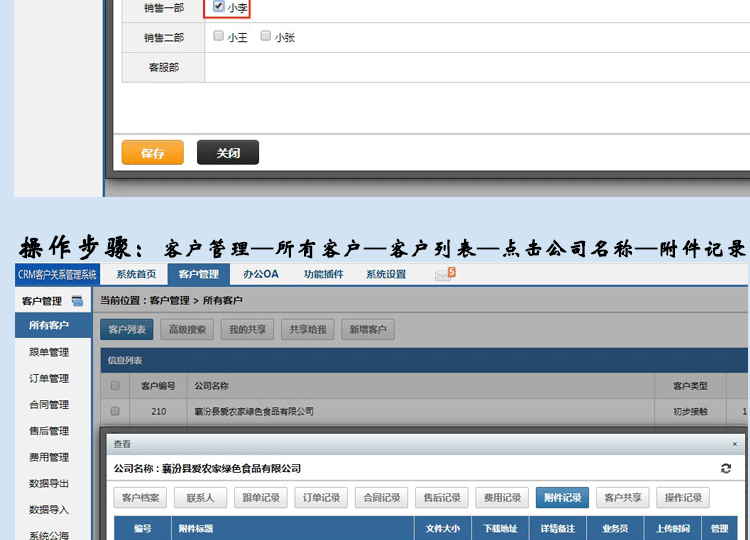The height and width of the screenshot is (540, 750).
Task: Switch to the 跟单记录 tab
Action: coord(261,498)
